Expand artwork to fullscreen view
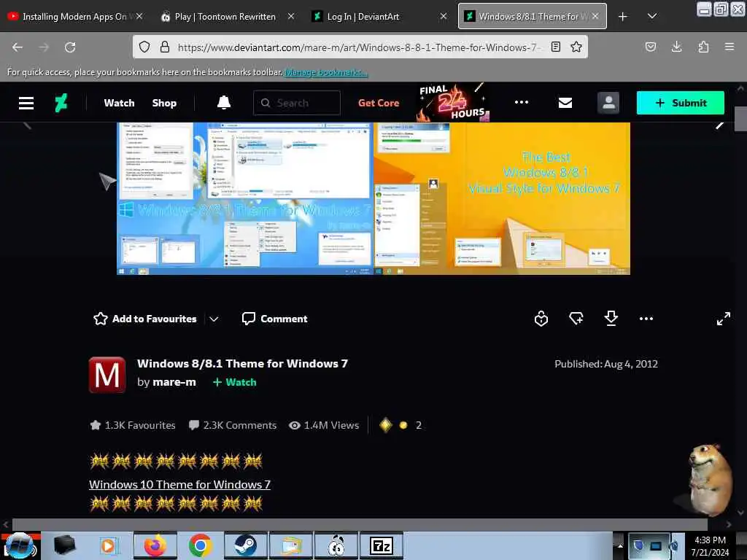Viewport: 747px width, 560px height. coord(723,319)
